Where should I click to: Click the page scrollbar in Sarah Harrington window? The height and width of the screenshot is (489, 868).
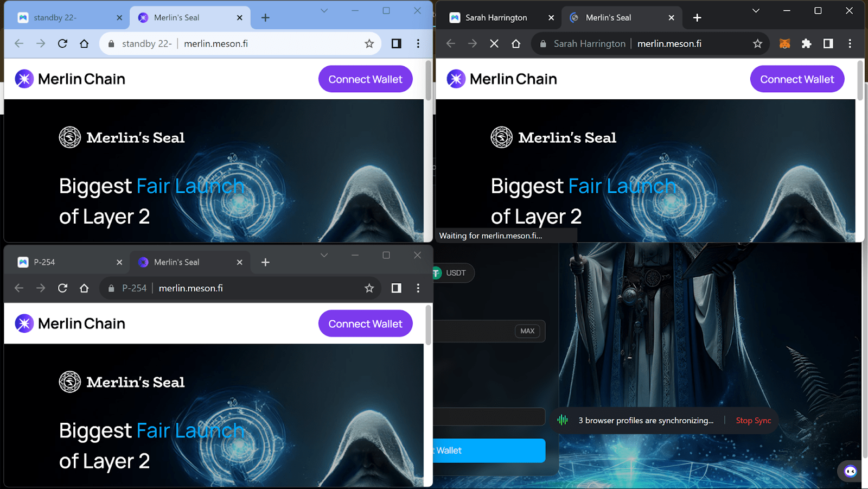coord(860,80)
